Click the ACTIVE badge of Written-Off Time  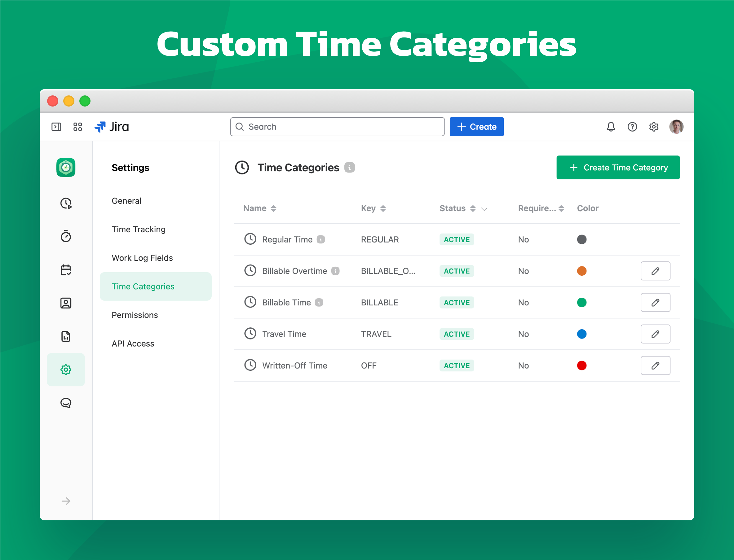(x=457, y=365)
